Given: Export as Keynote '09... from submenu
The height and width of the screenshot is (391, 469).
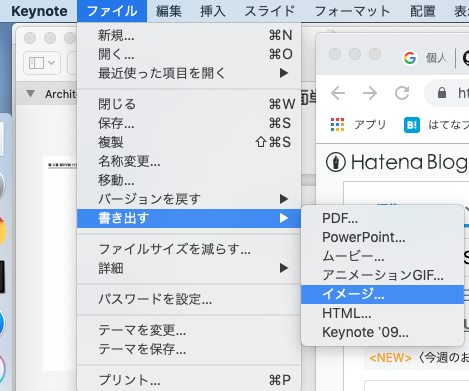Looking at the screenshot, I should (x=382, y=332).
